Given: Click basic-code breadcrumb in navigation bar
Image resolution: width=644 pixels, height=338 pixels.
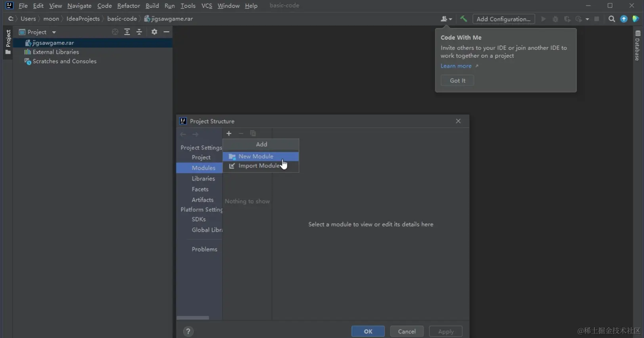Looking at the screenshot, I should pyautogui.click(x=122, y=19).
